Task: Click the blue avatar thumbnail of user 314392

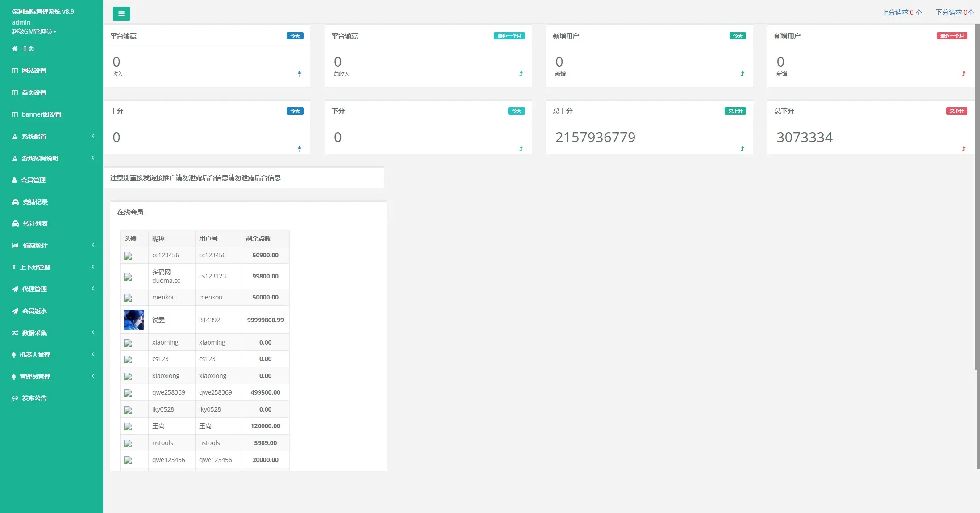Action: pyautogui.click(x=134, y=320)
